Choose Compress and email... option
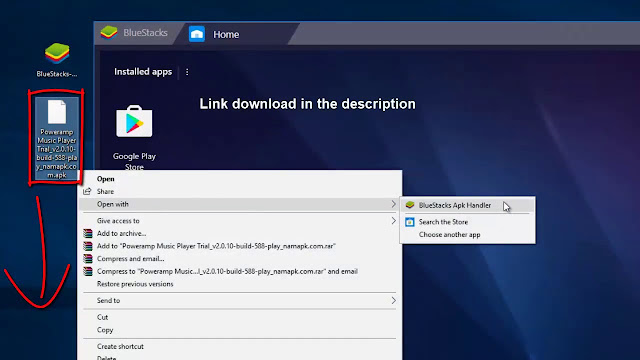640x360 pixels. (130, 259)
